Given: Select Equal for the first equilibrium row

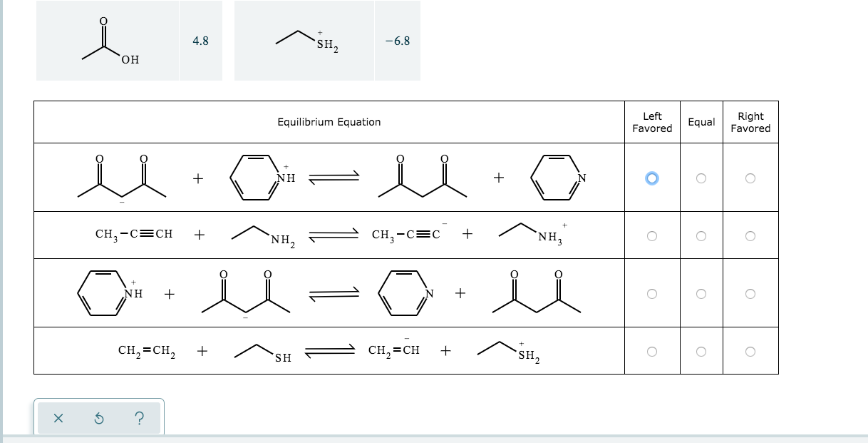Looking at the screenshot, I should (x=701, y=177).
